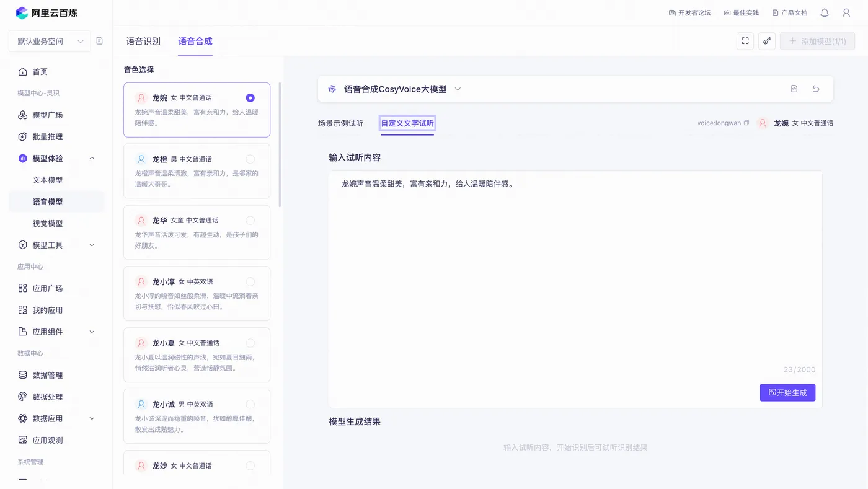Click 龙小诚 avatar icon in voice list
The width and height of the screenshot is (868, 489).
(x=141, y=404)
